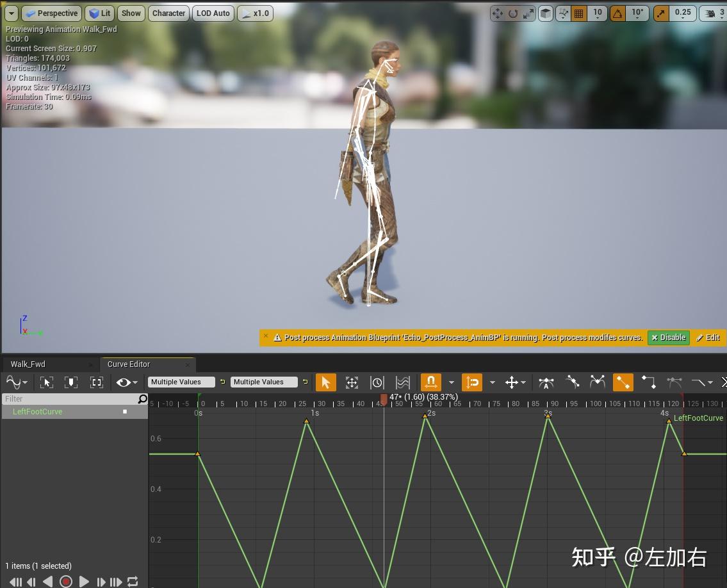Toggle scale snapping at 0.25
Viewport: 727px width, 588px height.
click(x=659, y=13)
